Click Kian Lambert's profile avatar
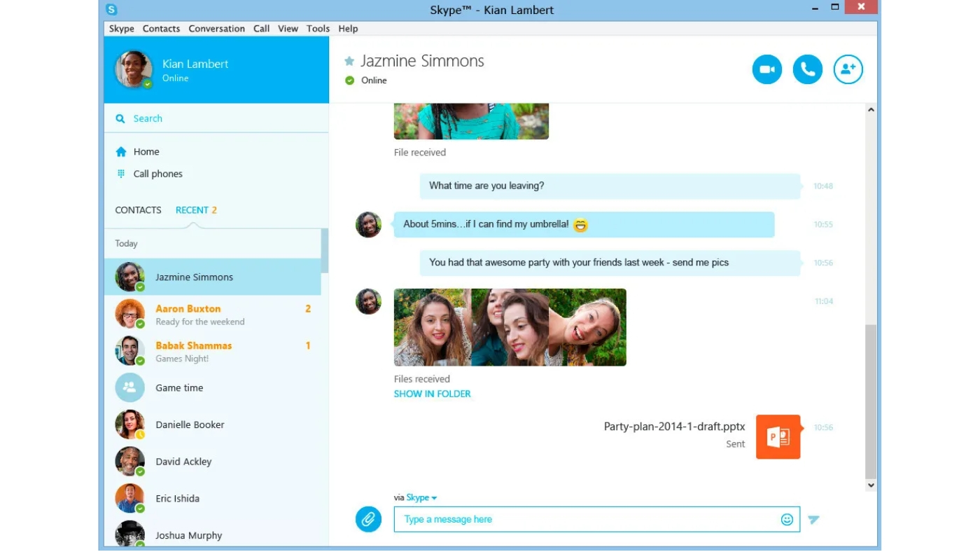Viewport: 980px width, 552px height. tap(134, 69)
